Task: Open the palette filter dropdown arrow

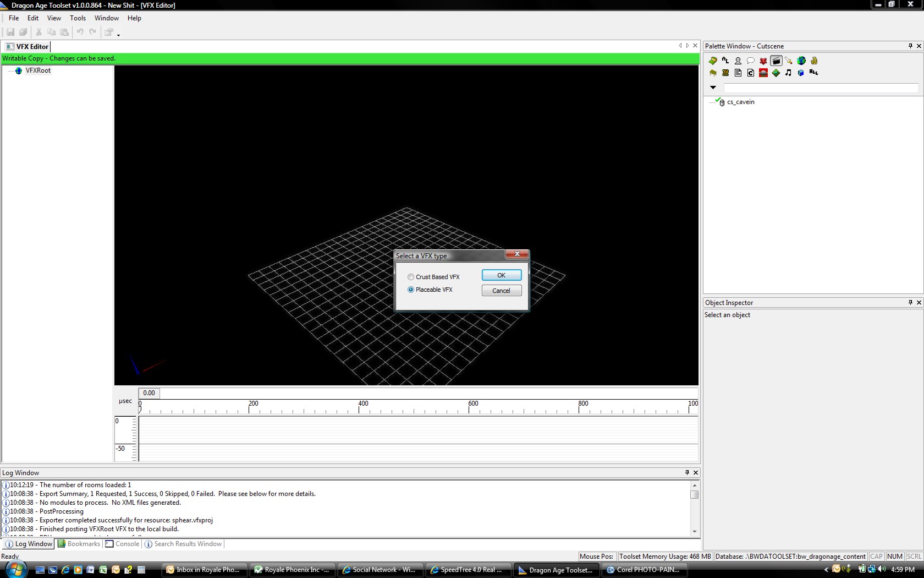Action: tap(713, 88)
